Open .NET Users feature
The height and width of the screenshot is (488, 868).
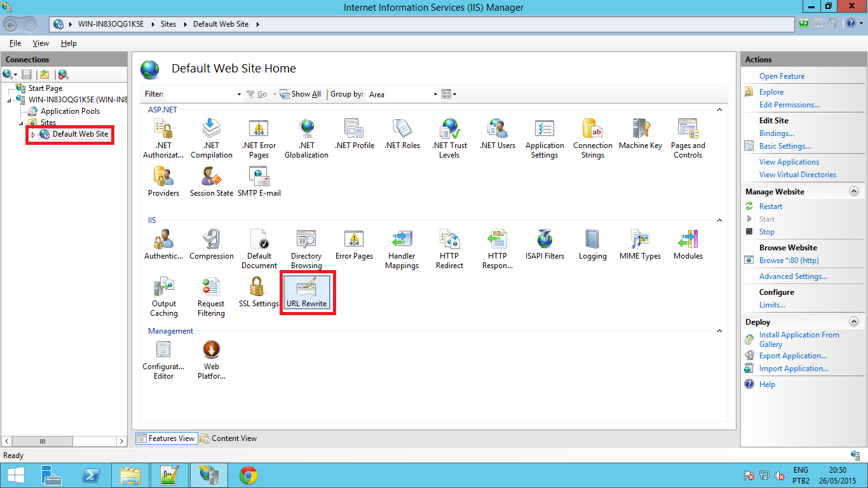(497, 133)
